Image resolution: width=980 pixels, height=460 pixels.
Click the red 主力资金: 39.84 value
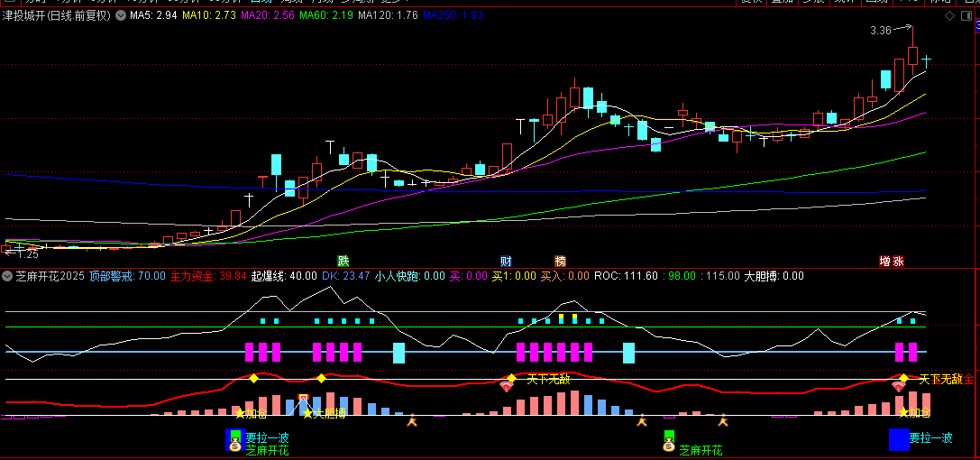coord(208,276)
